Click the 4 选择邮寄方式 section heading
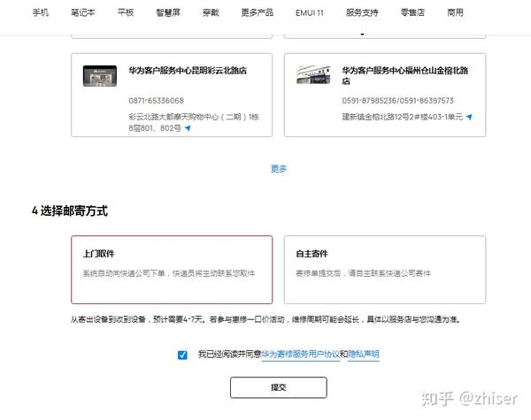 click(70, 210)
